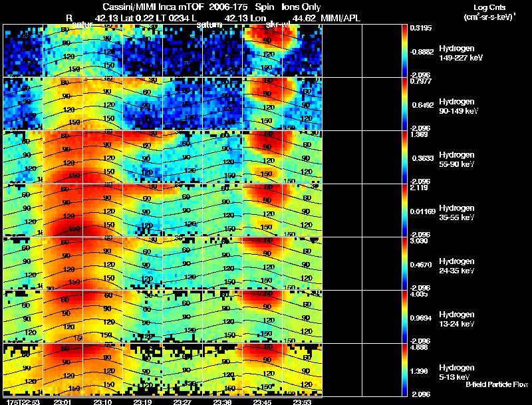Click the '23:53' time axis label

click(x=302, y=402)
